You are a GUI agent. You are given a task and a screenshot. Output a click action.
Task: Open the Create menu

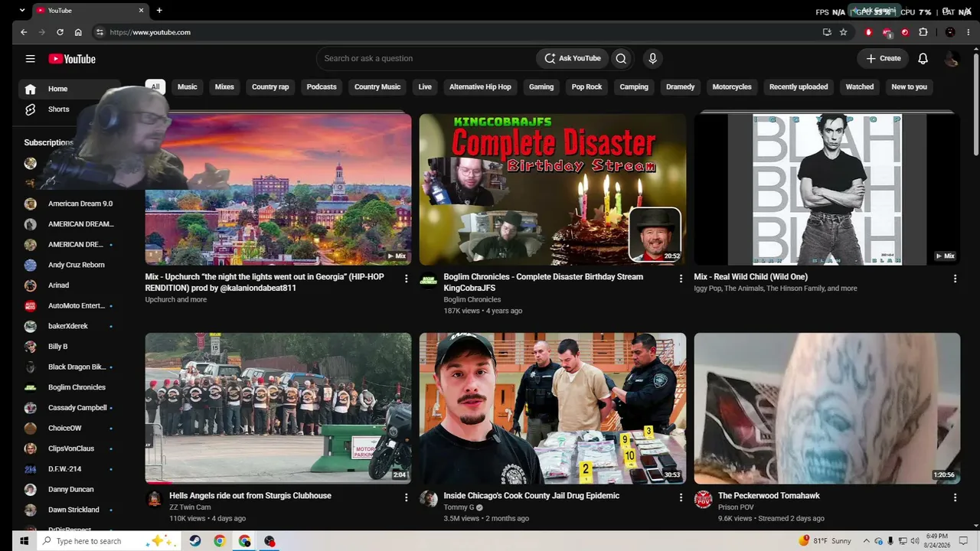pyautogui.click(x=884, y=58)
